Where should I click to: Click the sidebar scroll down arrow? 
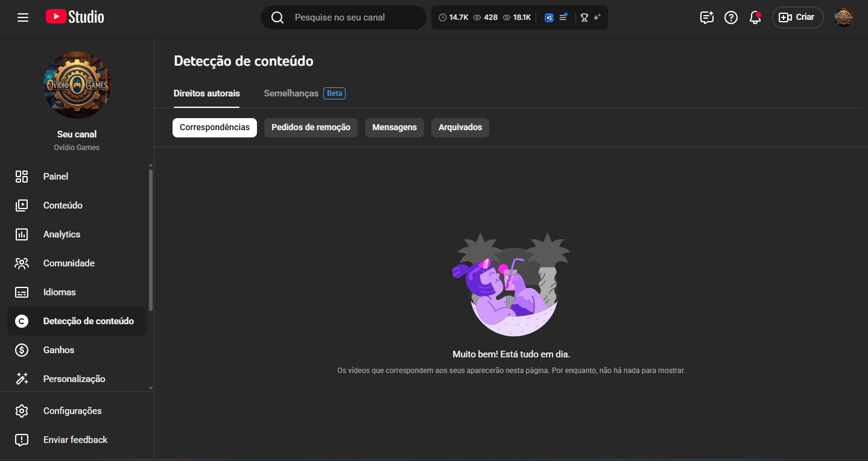pyautogui.click(x=151, y=388)
